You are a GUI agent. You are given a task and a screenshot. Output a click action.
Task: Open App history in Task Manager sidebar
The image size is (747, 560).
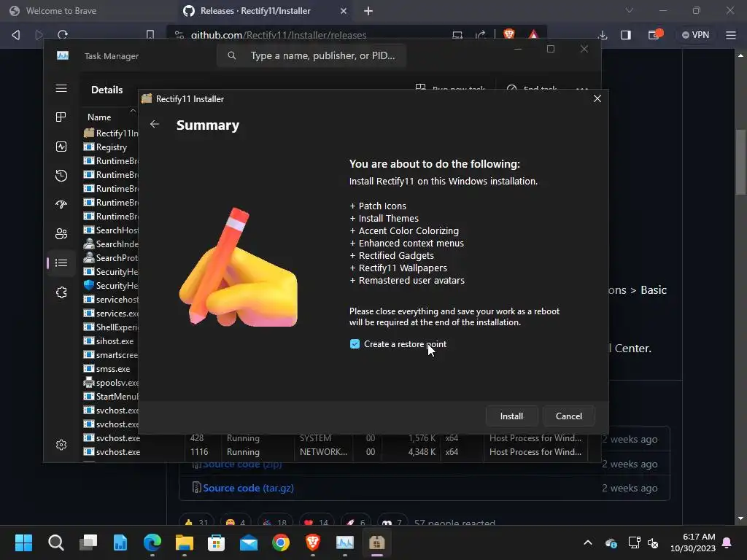click(61, 176)
